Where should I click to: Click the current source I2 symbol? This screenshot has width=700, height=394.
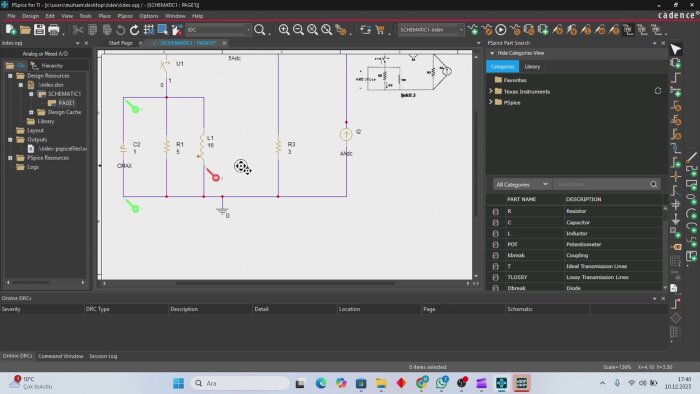click(x=346, y=134)
